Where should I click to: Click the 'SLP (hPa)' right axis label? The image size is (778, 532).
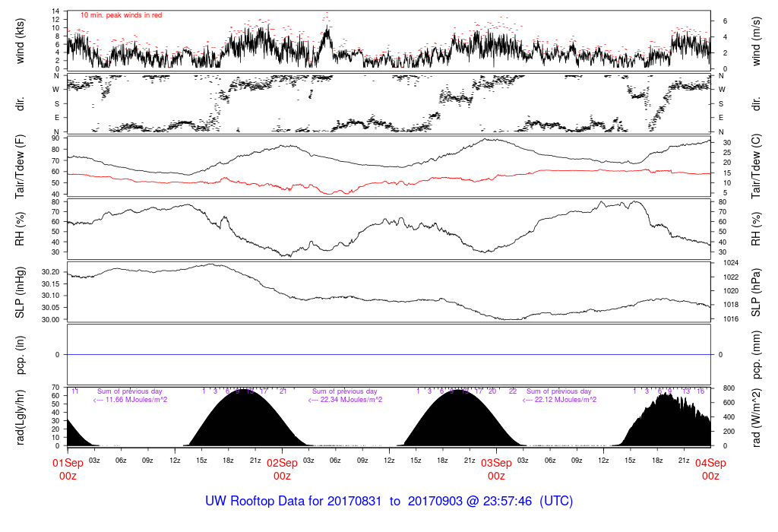click(x=756, y=293)
